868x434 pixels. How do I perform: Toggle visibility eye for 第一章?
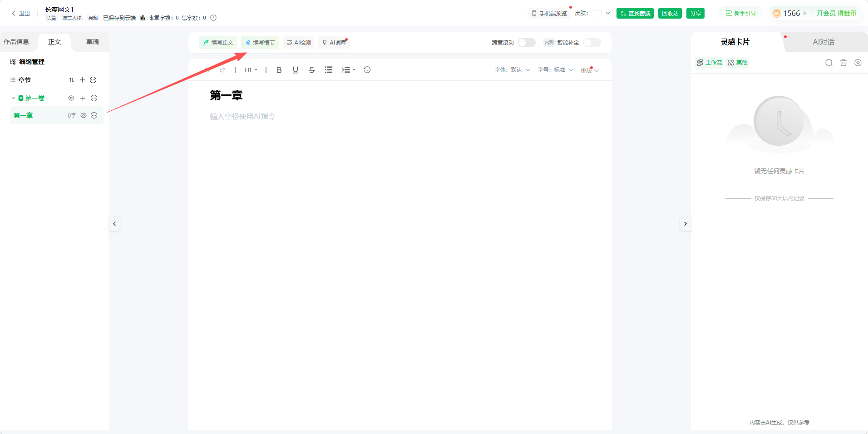tap(84, 115)
